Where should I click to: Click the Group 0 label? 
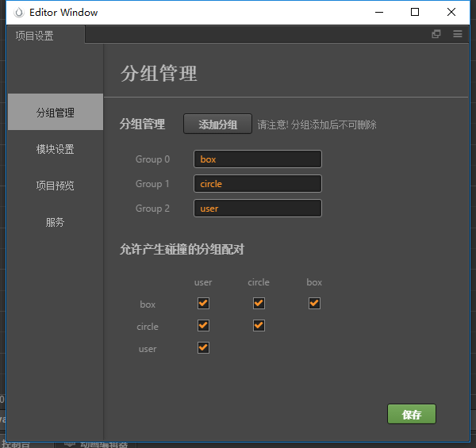pos(152,159)
